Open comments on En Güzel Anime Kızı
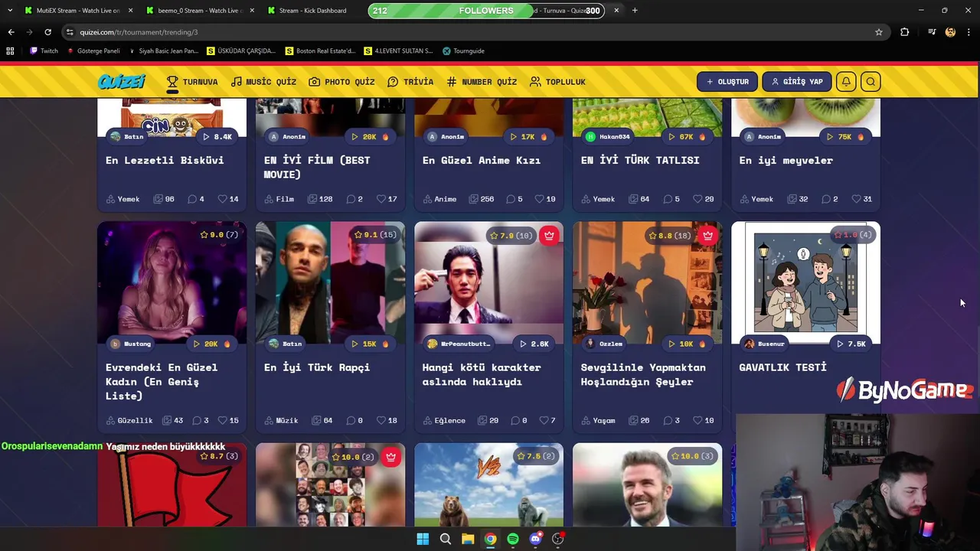980x551 pixels. (514, 199)
